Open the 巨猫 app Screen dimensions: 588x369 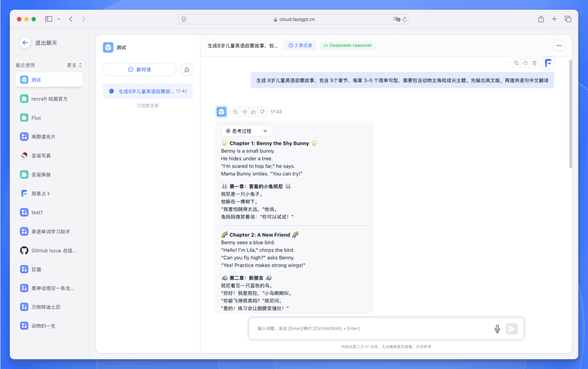tap(49, 269)
